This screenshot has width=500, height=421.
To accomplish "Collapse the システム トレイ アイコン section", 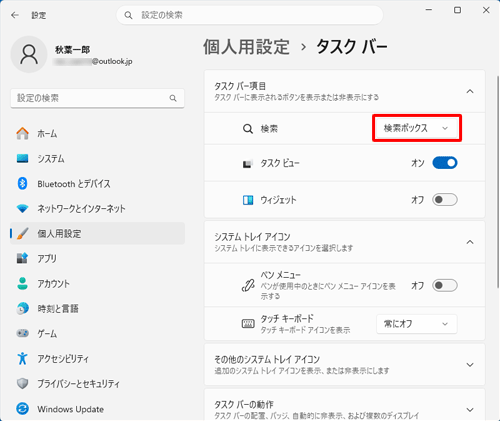I will tap(470, 242).
